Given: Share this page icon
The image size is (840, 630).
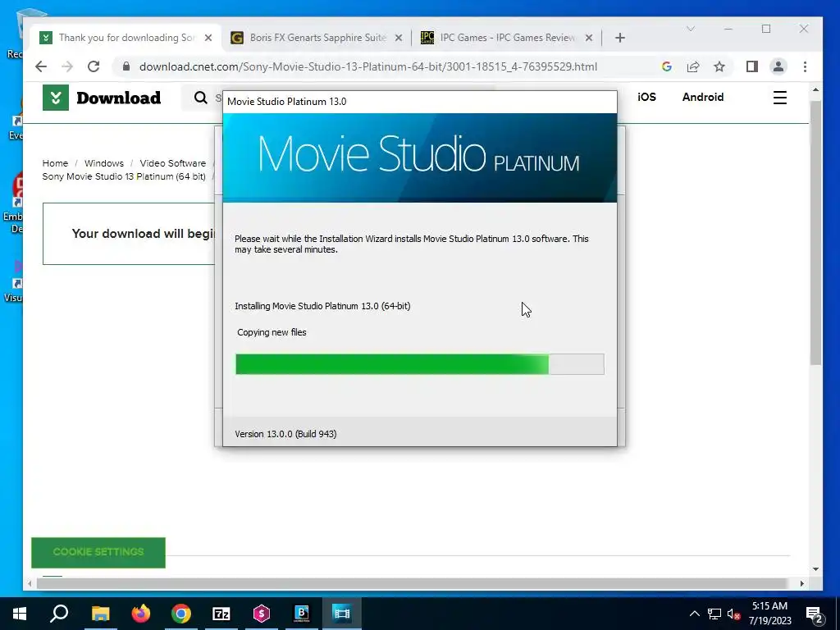Looking at the screenshot, I should point(692,66).
